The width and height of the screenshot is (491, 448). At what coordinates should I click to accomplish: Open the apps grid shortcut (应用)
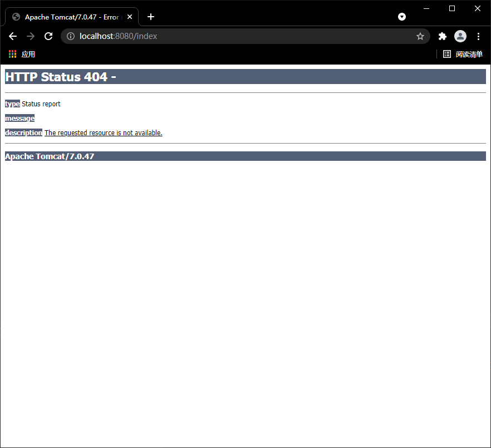(x=22, y=54)
